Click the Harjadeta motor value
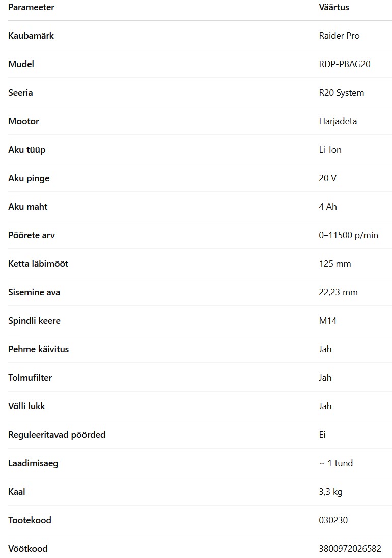392x558 pixels. (338, 121)
